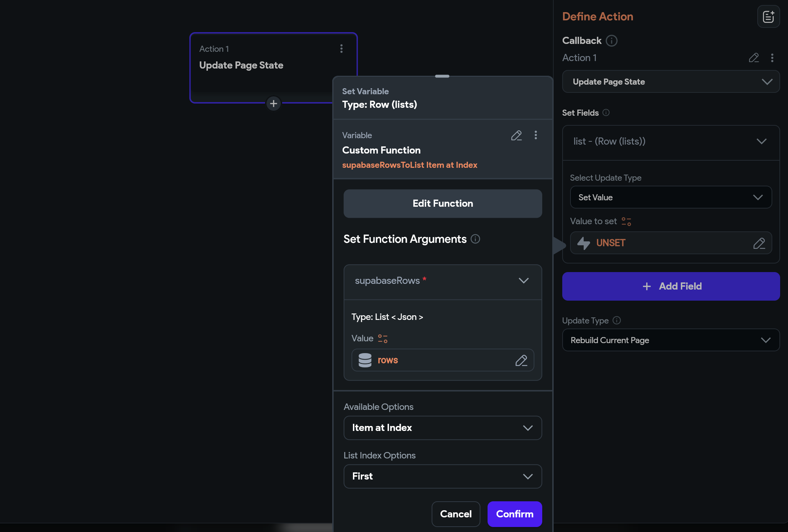Image resolution: width=788 pixels, height=532 pixels.
Task: Open the three-dot menu for Action 1 in the panel
Action: tap(772, 58)
